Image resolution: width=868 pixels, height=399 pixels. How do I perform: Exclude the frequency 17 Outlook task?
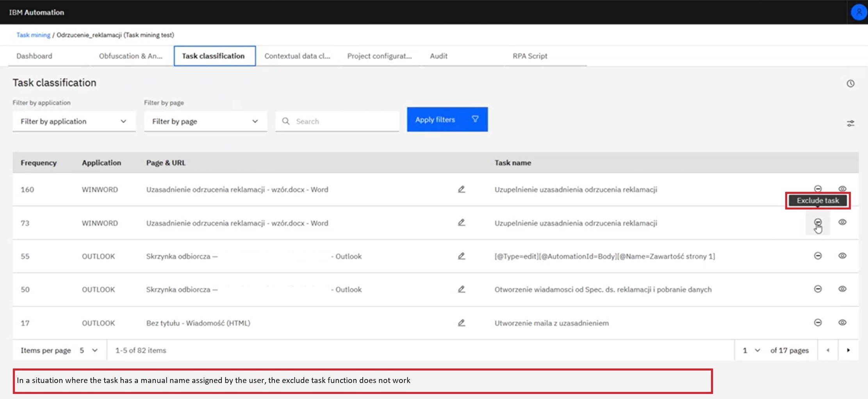tap(818, 322)
